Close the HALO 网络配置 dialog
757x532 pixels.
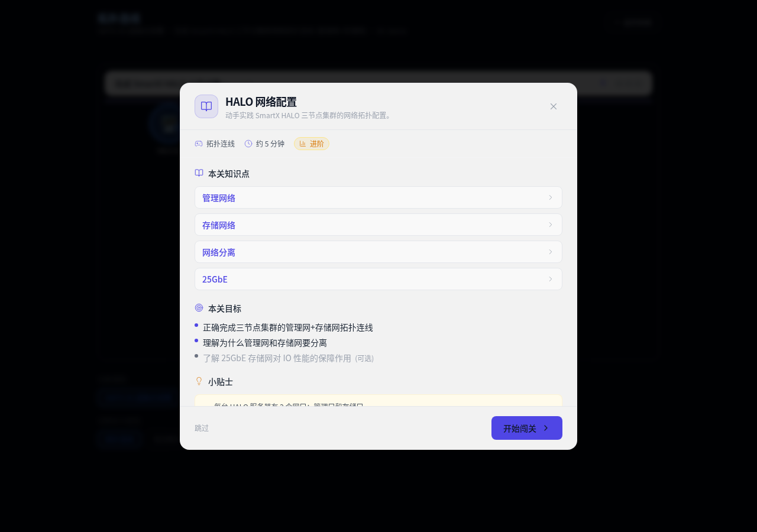[554, 106]
